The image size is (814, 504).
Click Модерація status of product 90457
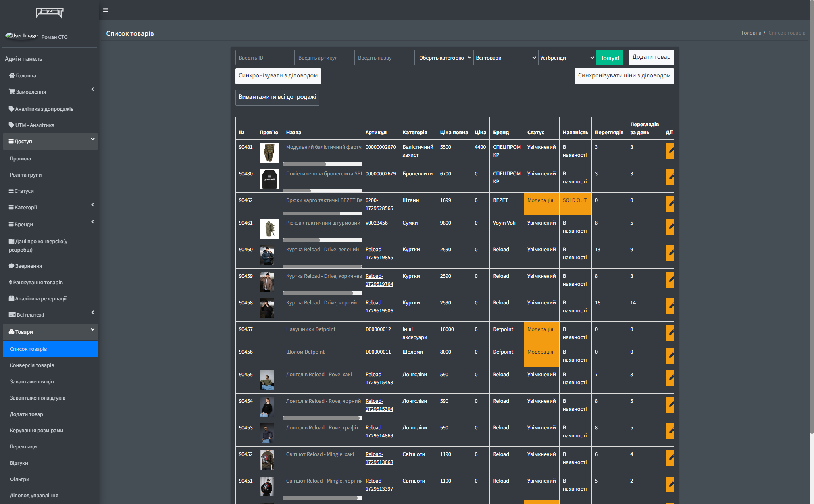tap(541, 333)
